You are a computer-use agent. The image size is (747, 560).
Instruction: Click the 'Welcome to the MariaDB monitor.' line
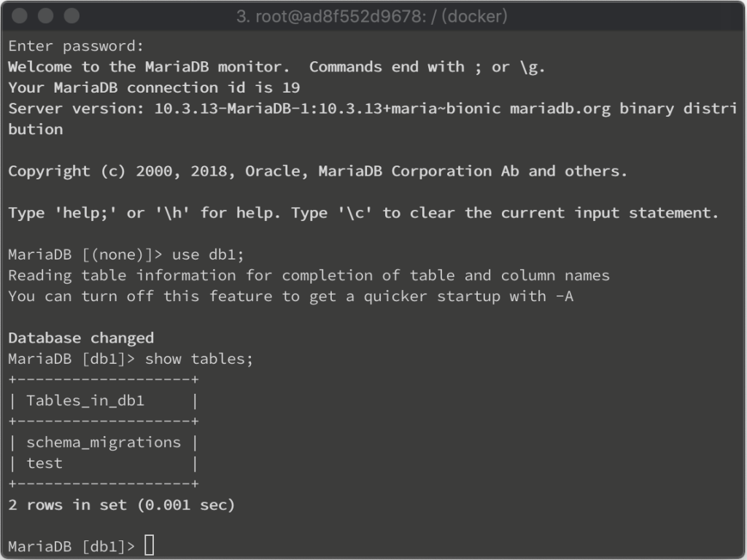pyautogui.click(x=149, y=66)
